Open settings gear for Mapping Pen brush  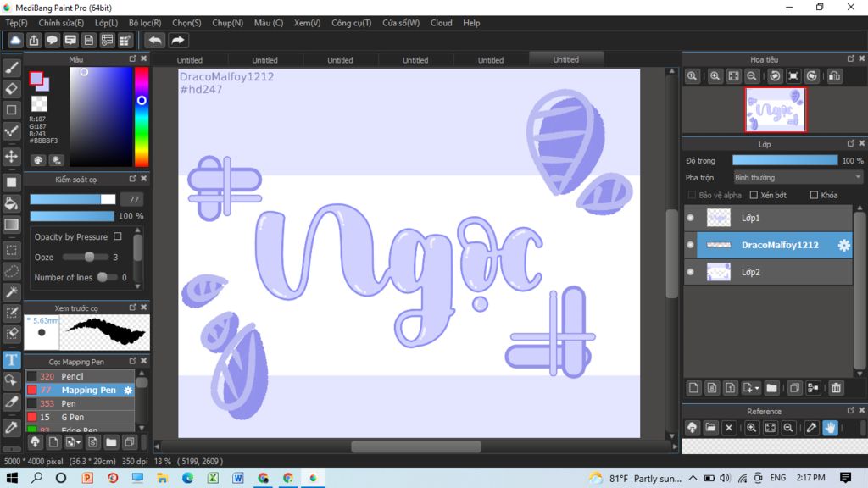tap(129, 390)
